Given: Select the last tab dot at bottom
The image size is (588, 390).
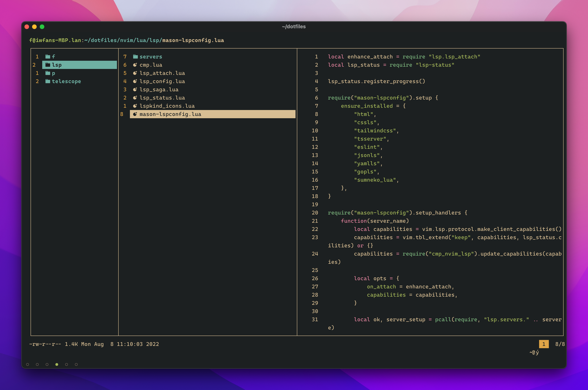Looking at the screenshot, I should (76, 364).
